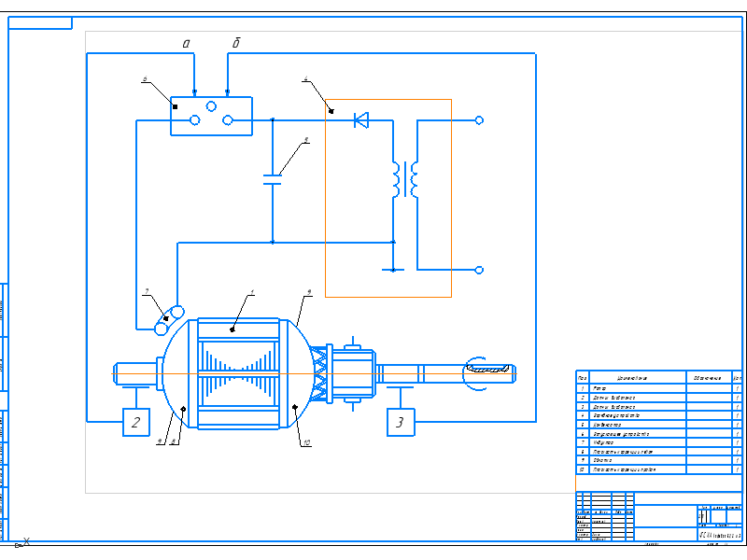Select the zigzag spring beside the rotor

(x=320, y=374)
